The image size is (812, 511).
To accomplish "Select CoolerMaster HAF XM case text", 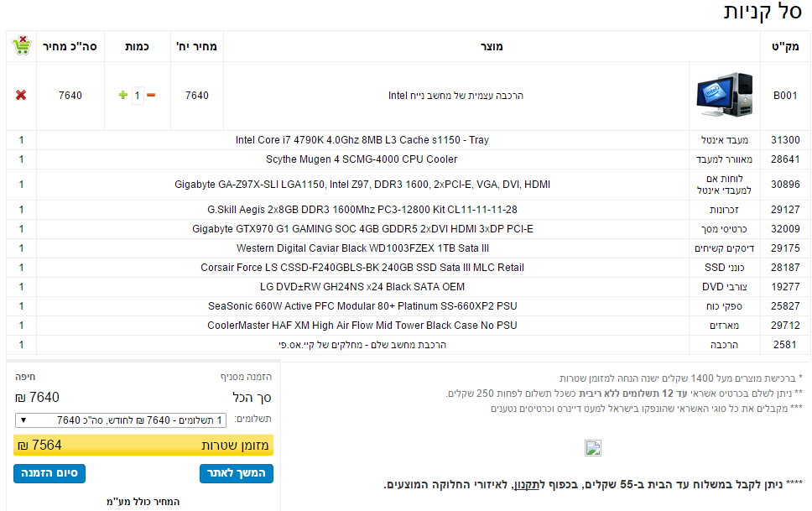I will click(x=362, y=326).
